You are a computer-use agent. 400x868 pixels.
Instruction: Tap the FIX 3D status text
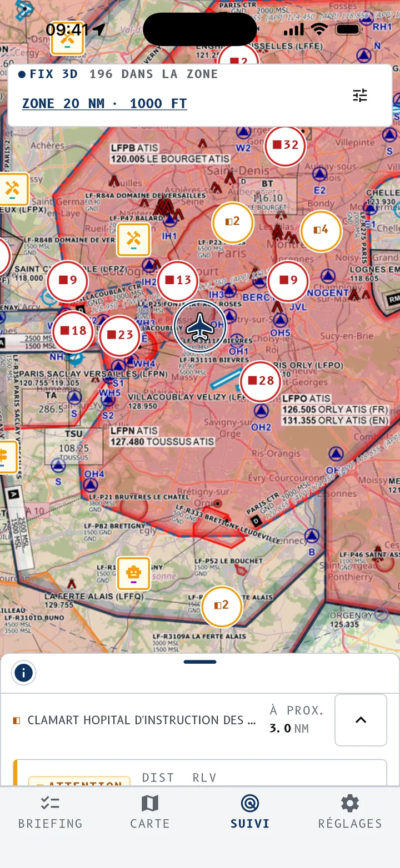point(53,74)
